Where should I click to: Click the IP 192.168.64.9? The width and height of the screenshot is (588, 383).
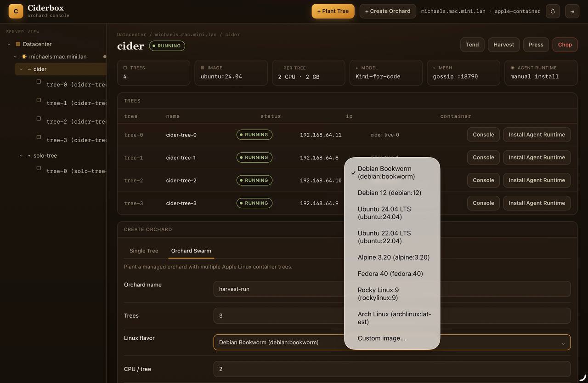319,203
